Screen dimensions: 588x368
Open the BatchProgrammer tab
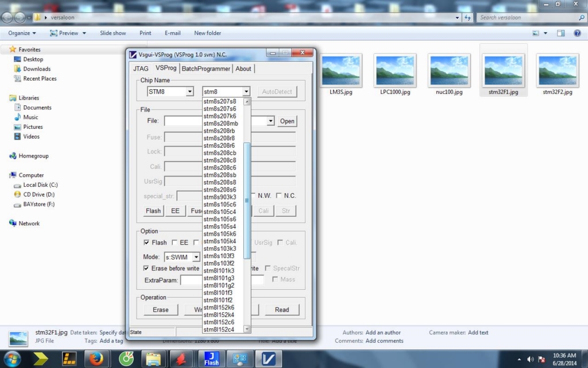pos(206,68)
